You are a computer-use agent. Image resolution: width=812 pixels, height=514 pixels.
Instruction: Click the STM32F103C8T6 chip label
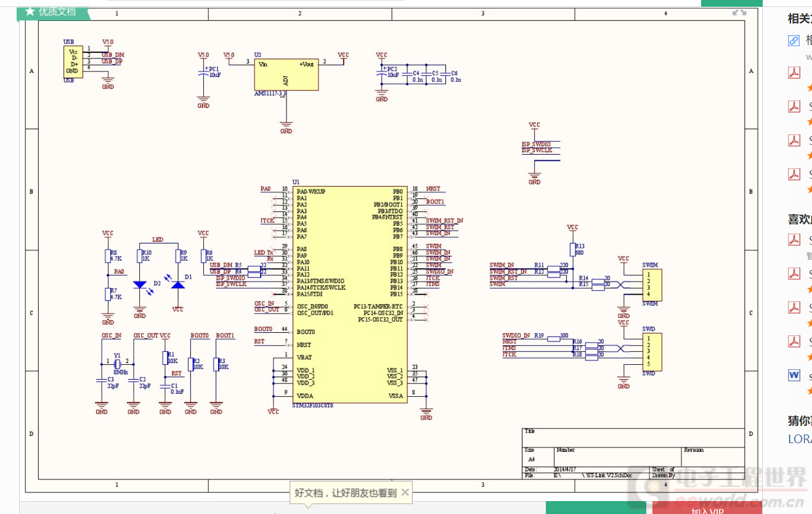313,406
